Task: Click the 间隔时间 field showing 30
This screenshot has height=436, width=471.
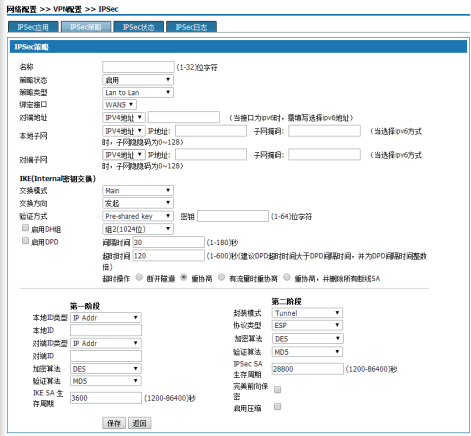Action: (x=169, y=242)
